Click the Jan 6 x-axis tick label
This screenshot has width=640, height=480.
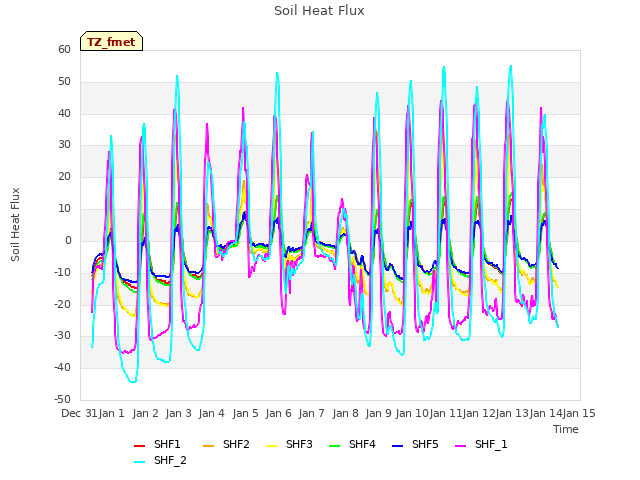(278, 413)
